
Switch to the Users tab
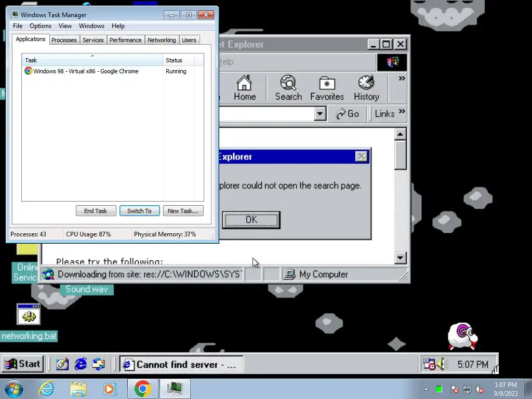point(189,40)
